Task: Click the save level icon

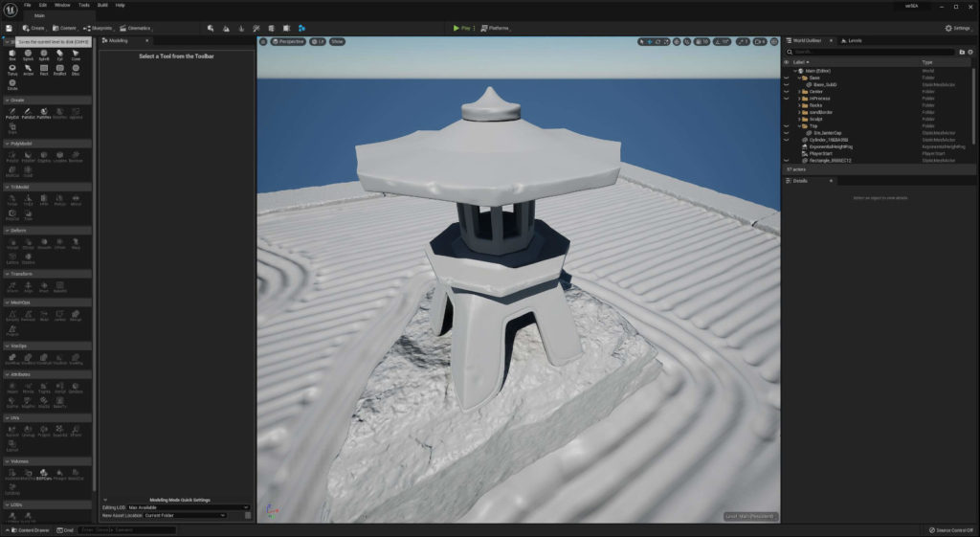Action: tap(9, 28)
